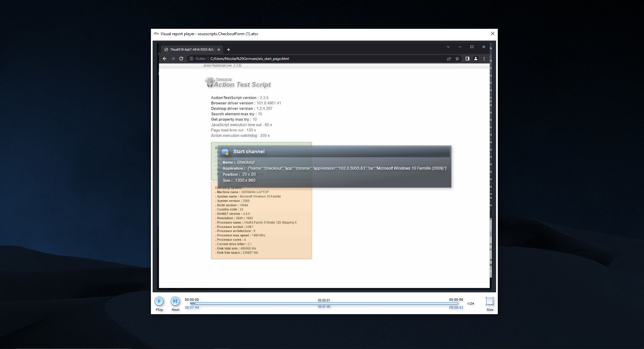Click the ActionTestScript (ver. 2.3.5) page header

tap(222, 66)
